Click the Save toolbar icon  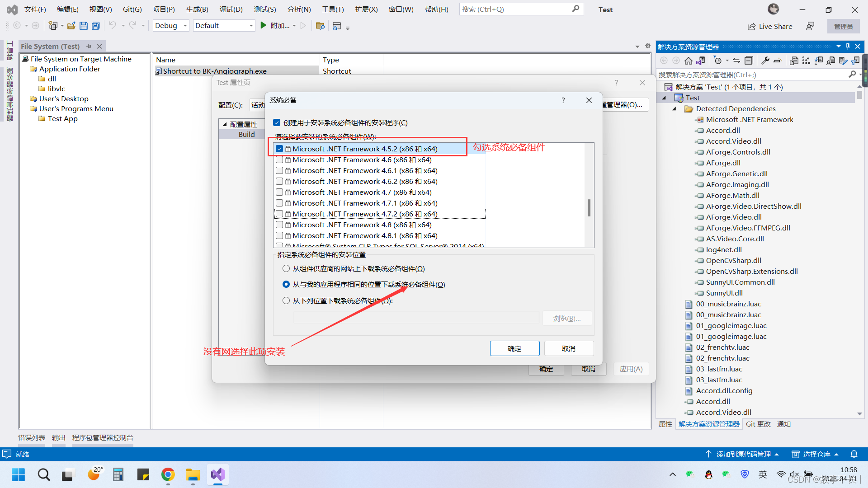pyautogui.click(x=84, y=26)
